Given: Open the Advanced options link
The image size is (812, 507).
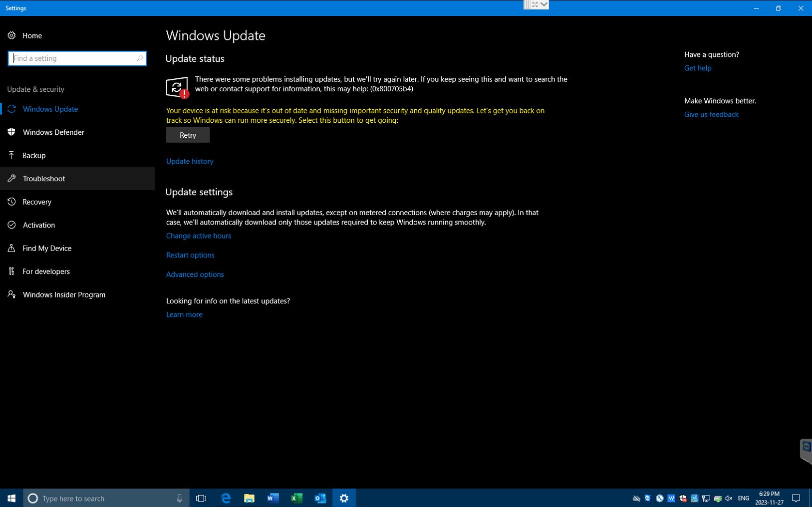Looking at the screenshot, I should [195, 274].
